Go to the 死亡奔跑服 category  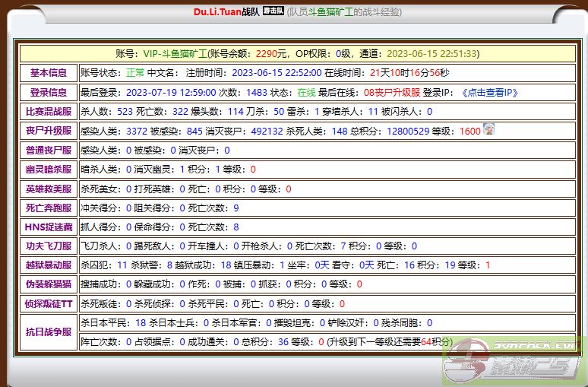[49, 208]
